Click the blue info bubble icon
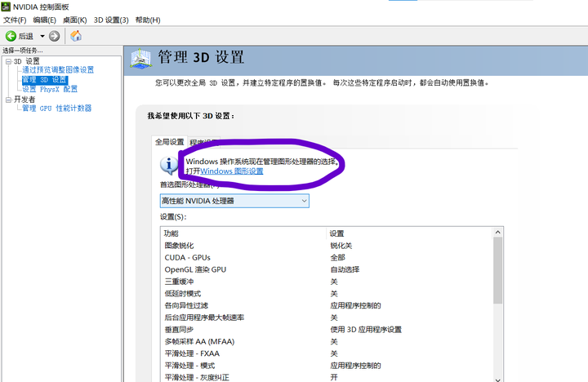Screen dimensions: 588x382 (169, 165)
